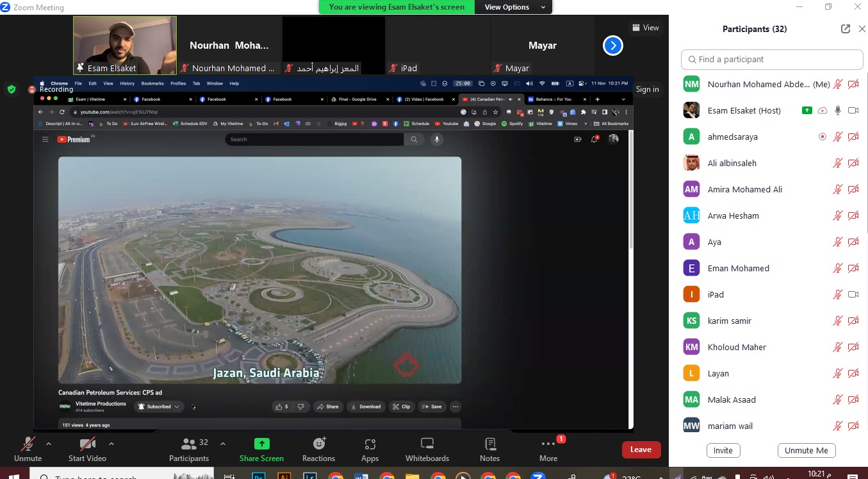This screenshot has height=479, width=868.
Task: Open Photoshop from the Windows taskbar
Action: pos(259,476)
